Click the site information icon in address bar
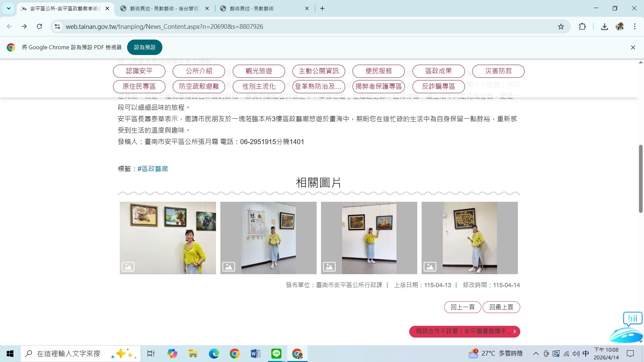644x362 pixels. (57, 26)
